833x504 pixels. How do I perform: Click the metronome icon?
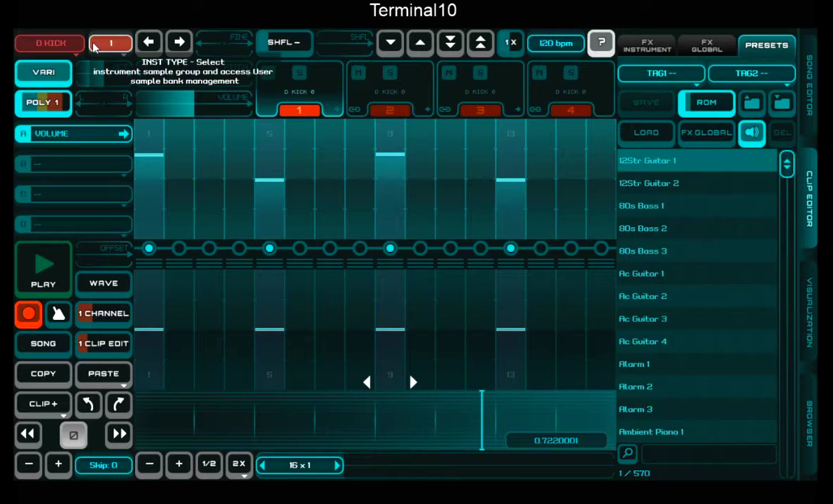pyautogui.click(x=58, y=314)
